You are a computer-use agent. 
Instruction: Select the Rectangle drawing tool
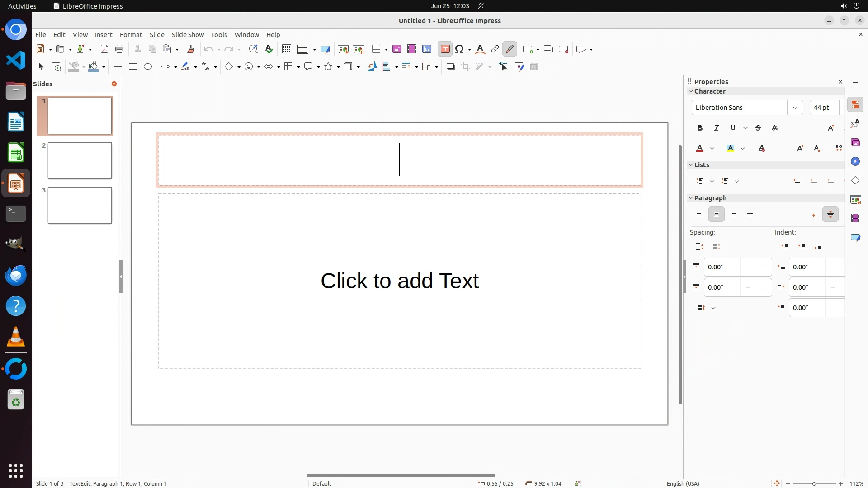[x=133, y=67]
